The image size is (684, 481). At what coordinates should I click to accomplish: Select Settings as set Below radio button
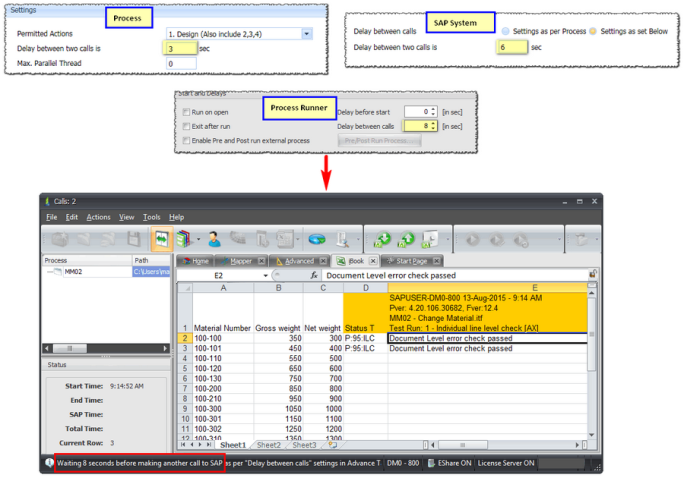click(x=593, y=31)
